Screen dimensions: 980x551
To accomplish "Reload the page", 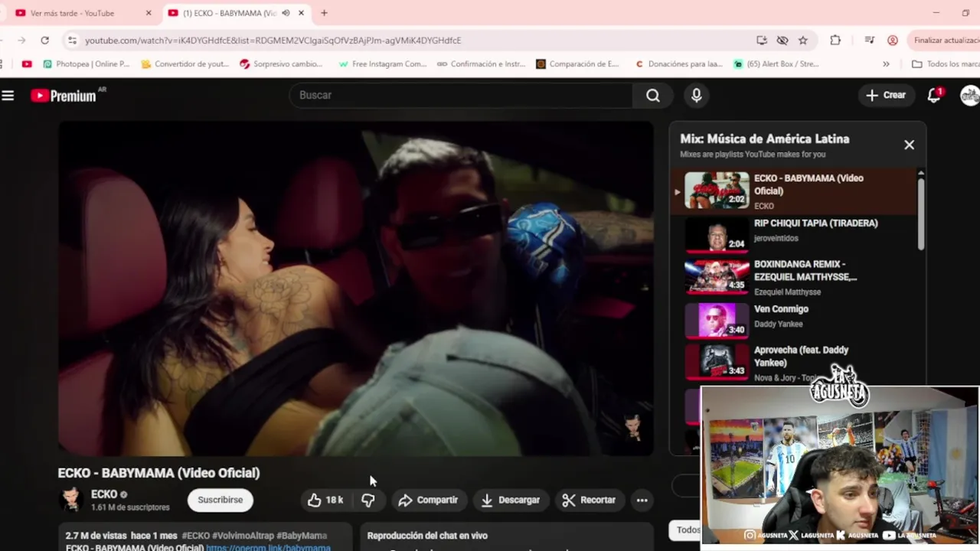I will 44,41.
